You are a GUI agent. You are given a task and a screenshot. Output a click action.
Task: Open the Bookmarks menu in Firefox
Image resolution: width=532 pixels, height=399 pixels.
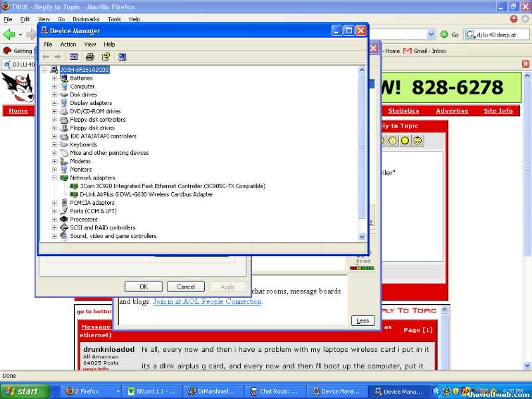pyautogui.click(x=86, y=19)
